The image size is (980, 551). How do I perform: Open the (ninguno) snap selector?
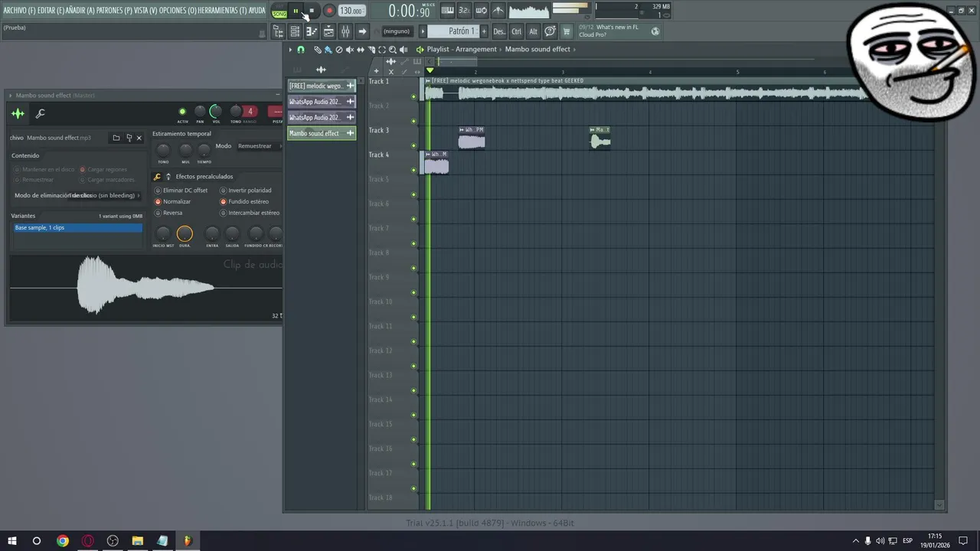(x=397, y=31)
